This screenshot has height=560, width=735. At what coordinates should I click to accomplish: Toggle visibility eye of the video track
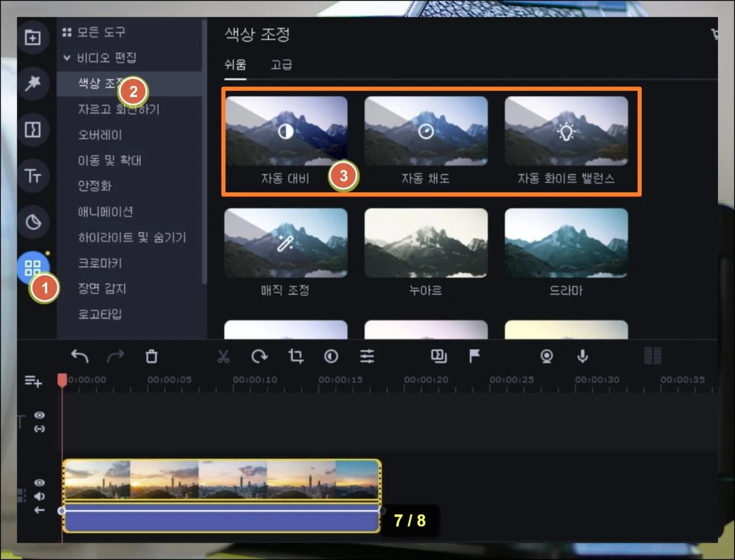coord(39,483)
